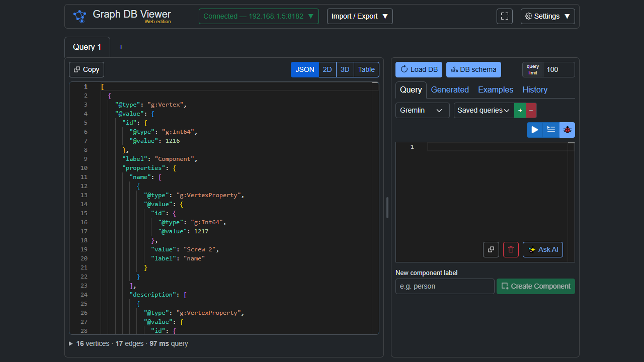644x362 pixels.
Task: Open the Import / Export dropdown
Action: click(x=360, y=16)
